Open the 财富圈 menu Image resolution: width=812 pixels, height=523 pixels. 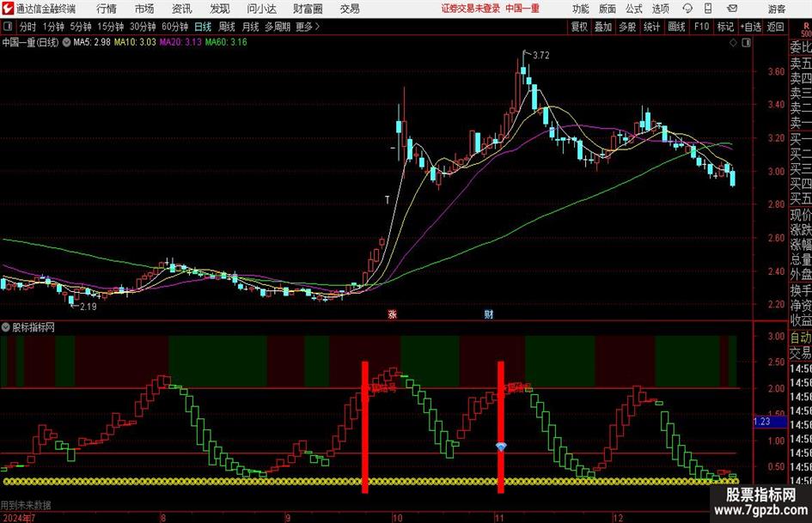point(308,9)
